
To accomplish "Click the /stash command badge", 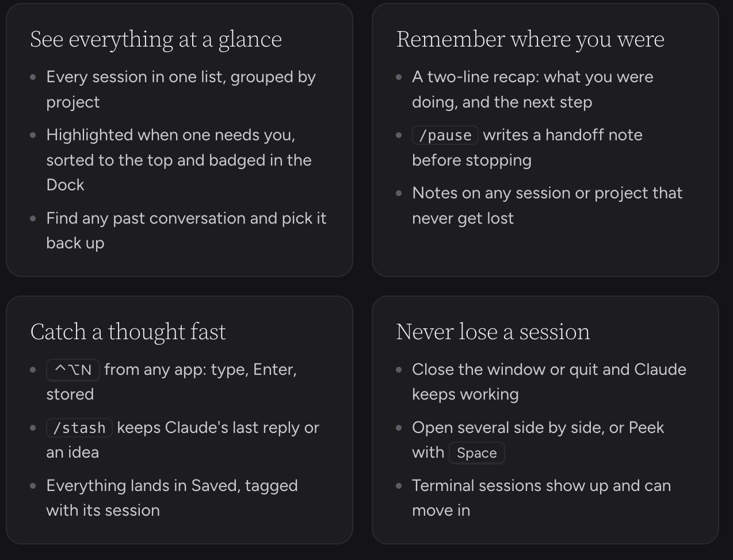I will pyautogui.click(x=79, y=428).
